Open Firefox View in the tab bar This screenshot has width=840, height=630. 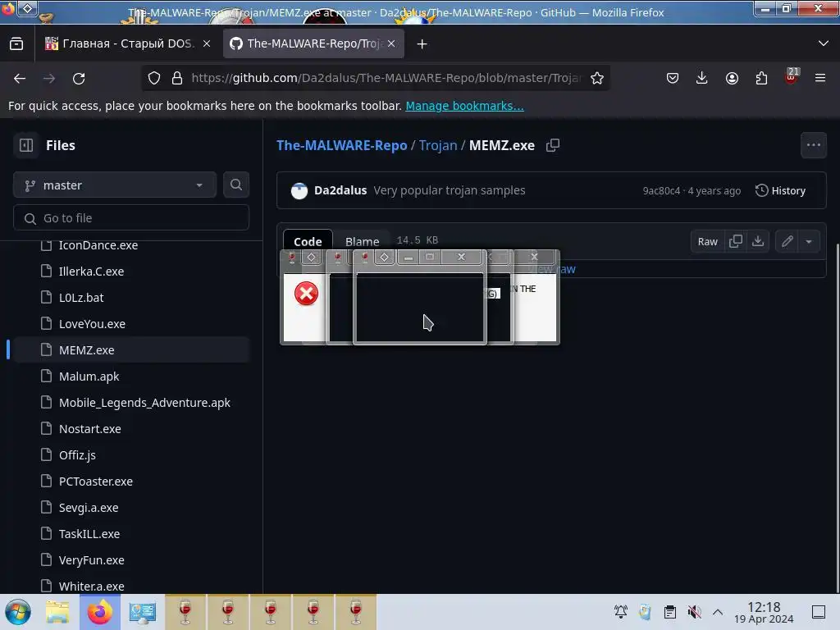(16, 44)
